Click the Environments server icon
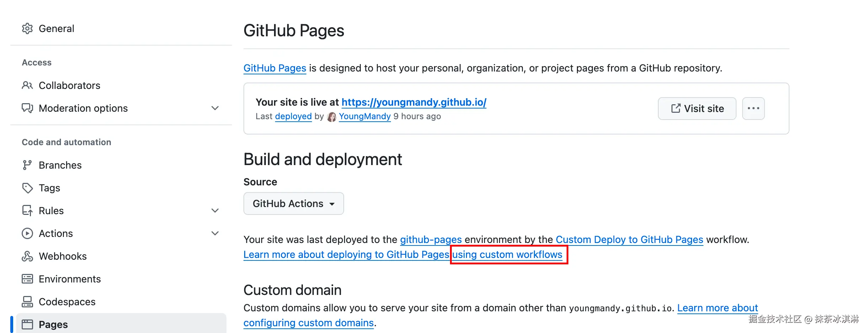The image size is (868, 333). pyautogui.click(x=27, y=279)
